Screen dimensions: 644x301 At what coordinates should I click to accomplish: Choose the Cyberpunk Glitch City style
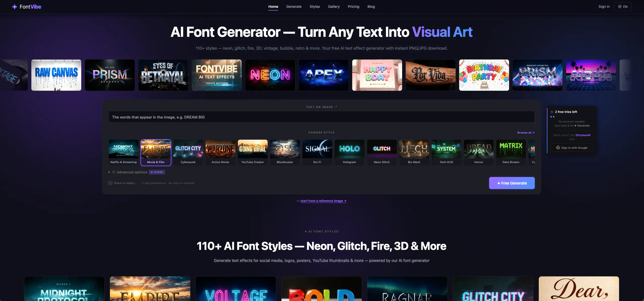click(188, 153)
